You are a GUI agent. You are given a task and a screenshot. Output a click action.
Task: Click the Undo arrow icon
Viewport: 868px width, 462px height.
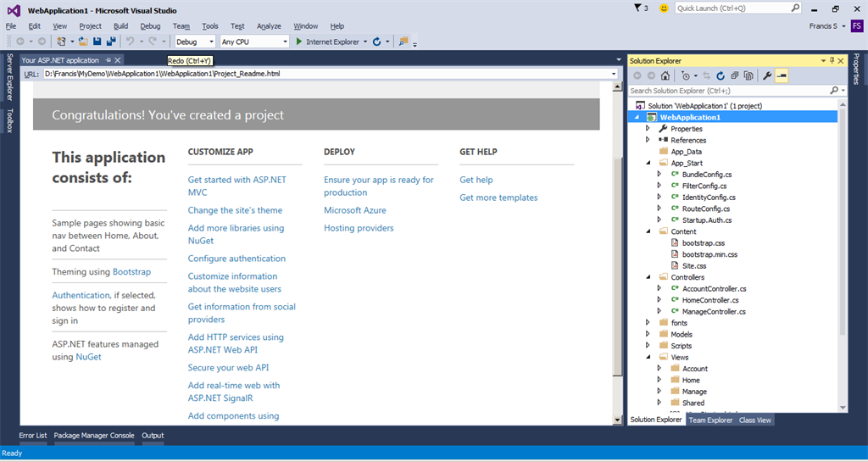(130, 42)
